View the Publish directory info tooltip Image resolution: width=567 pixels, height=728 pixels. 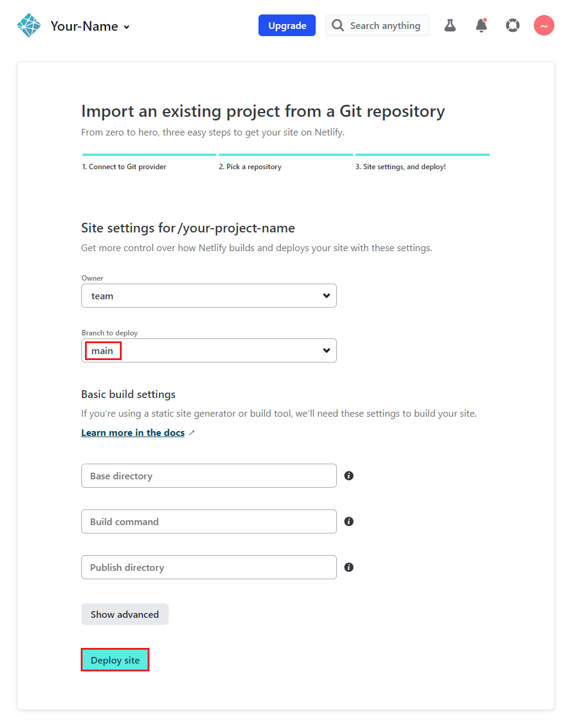[x=349, y=567]
